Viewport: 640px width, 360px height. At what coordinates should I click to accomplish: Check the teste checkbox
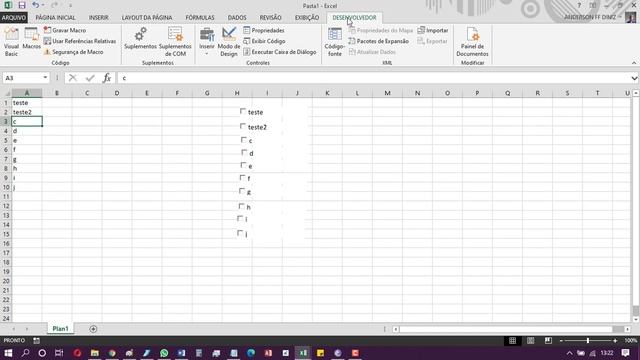[243, 111]
